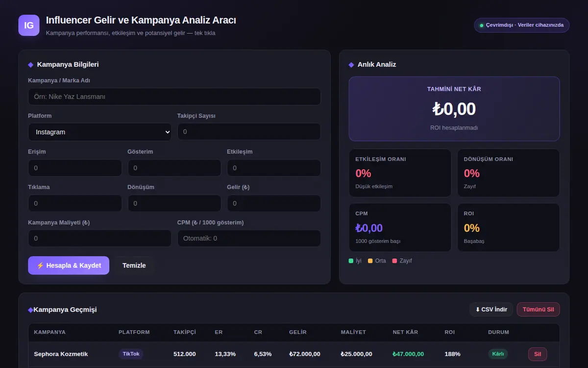Focus the Etkileşim number field

point(274,168)
